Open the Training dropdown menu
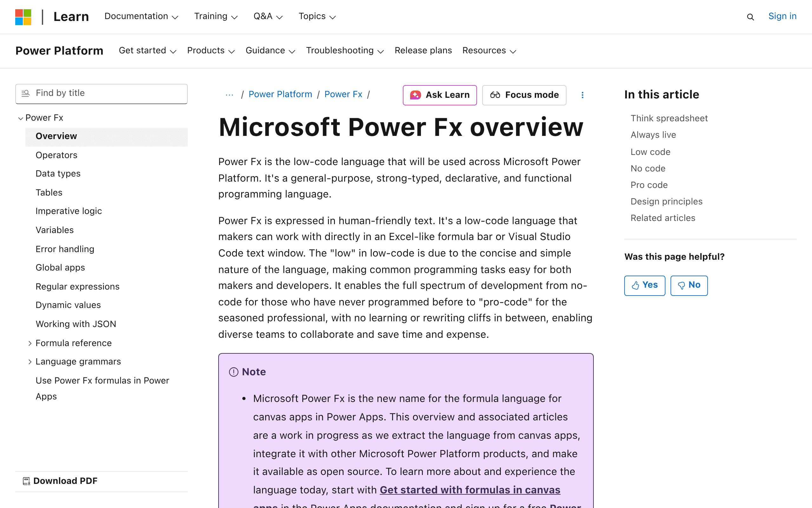Image resolution: width=812 pixels, height=508 pixels. coord(216,17)
